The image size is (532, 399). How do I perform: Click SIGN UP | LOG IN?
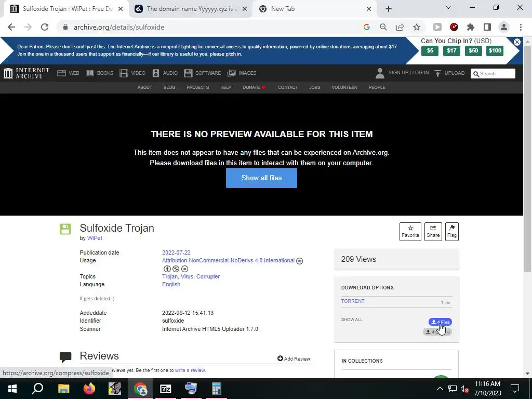pos(408,73)
